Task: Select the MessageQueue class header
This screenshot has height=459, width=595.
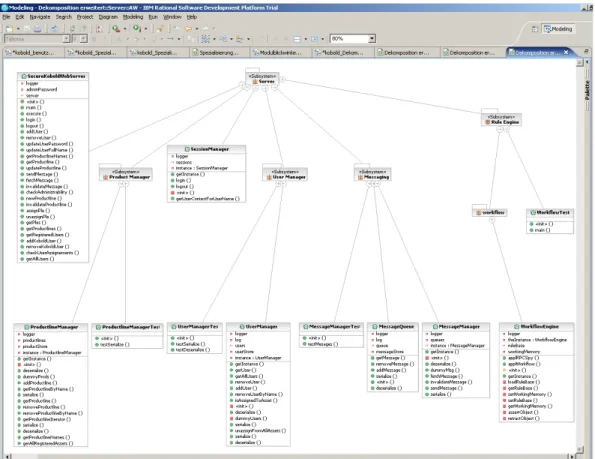Action: pos(393,327)
